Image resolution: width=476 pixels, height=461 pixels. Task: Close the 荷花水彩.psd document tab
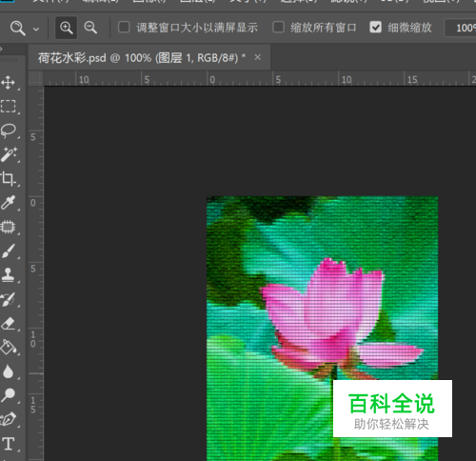[x=258, y=57]
